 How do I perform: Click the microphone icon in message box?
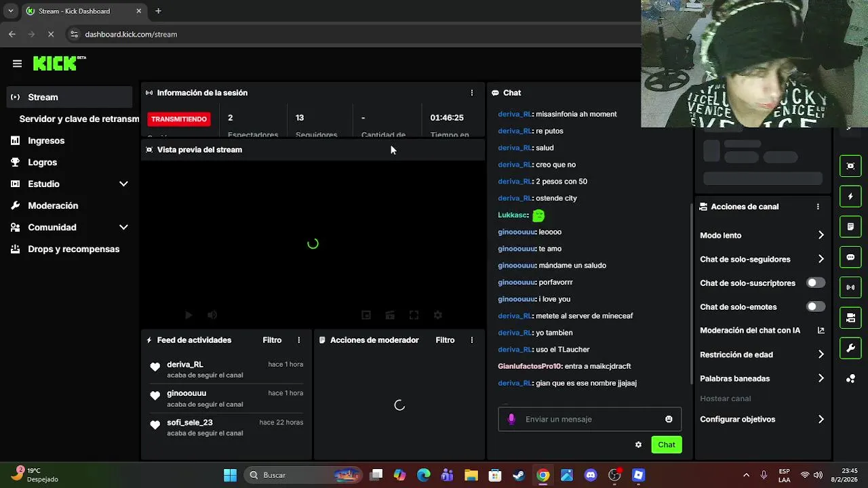tap(511, 419)
